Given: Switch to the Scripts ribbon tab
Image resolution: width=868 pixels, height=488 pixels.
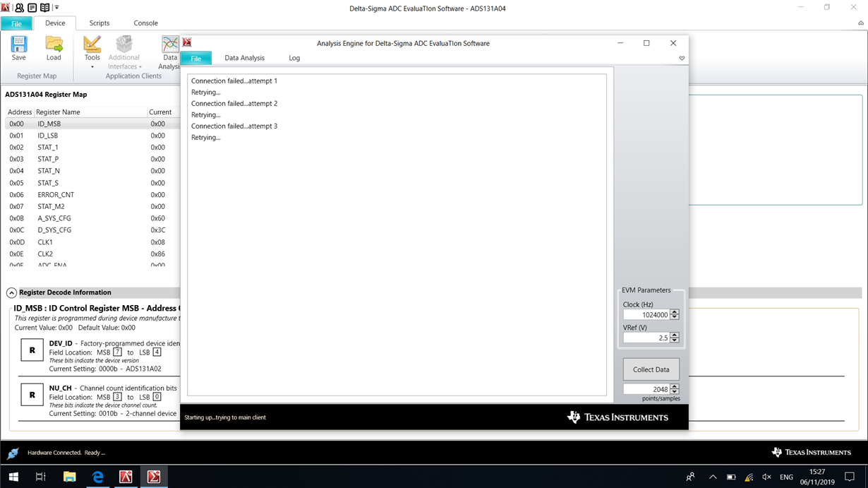Looking at the screenshot, I should pos(100,23).
